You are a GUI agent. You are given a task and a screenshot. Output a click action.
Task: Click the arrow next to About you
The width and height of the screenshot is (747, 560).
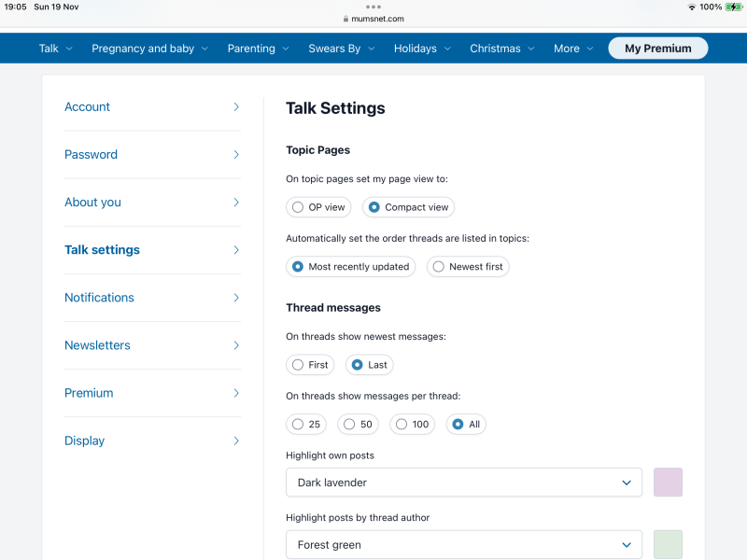click(x=236, y=203)
